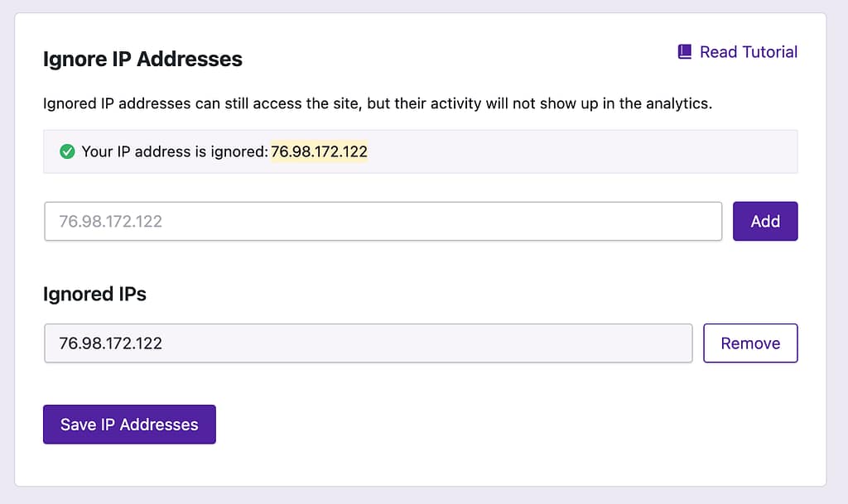Click Your IP address is ignored message
Viewport: 848px width, 504px height.
coord(174,151)
